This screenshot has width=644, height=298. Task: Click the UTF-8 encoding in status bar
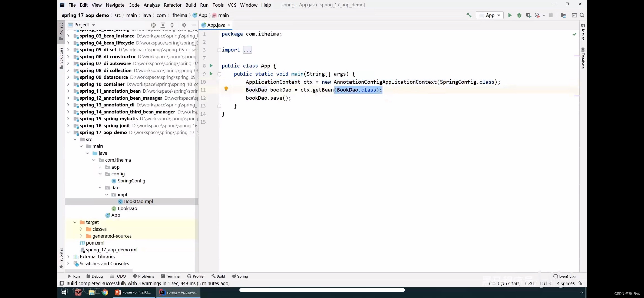click(546, 283)
